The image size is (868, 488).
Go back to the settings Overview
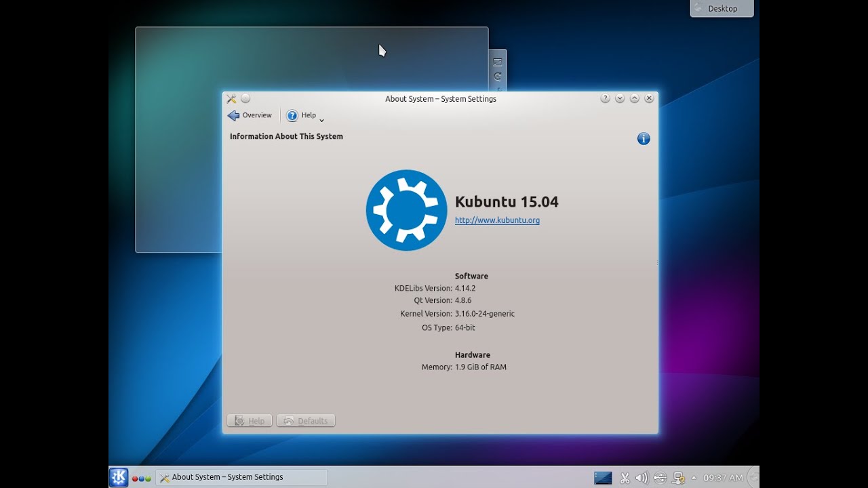click(x=250, y=116)
